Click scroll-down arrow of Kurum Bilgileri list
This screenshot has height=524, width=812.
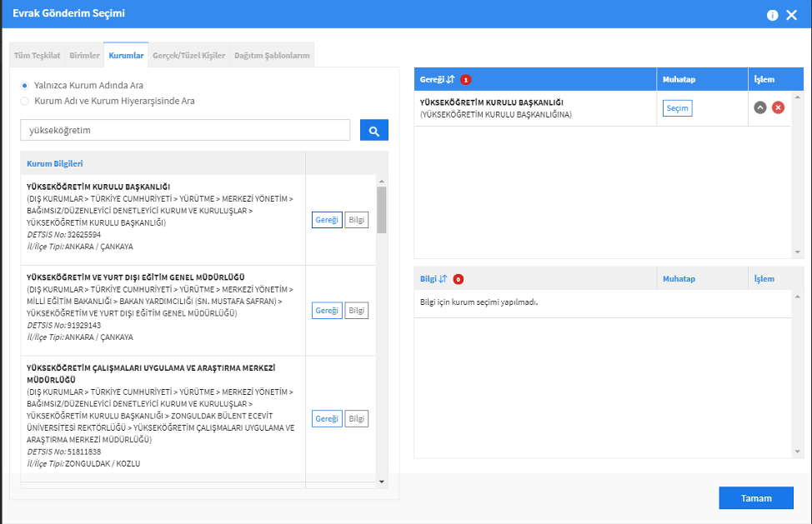click(382, 482)
